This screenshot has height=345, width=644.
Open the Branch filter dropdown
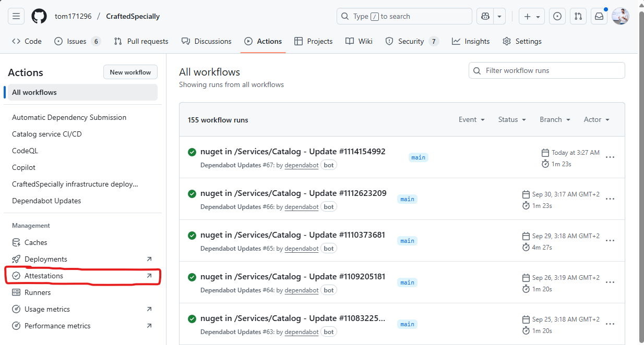coord(554,119)
